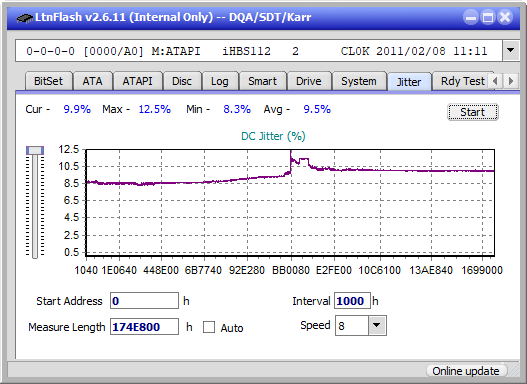
Task: Click the vertical jitter scale slider handle
Action: (35, 150)
